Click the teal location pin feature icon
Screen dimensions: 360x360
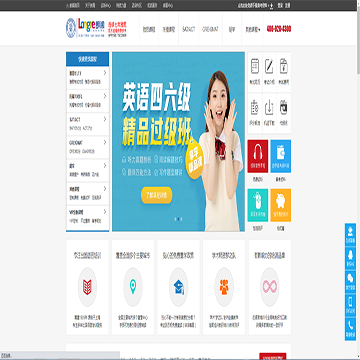coord(133,287)
